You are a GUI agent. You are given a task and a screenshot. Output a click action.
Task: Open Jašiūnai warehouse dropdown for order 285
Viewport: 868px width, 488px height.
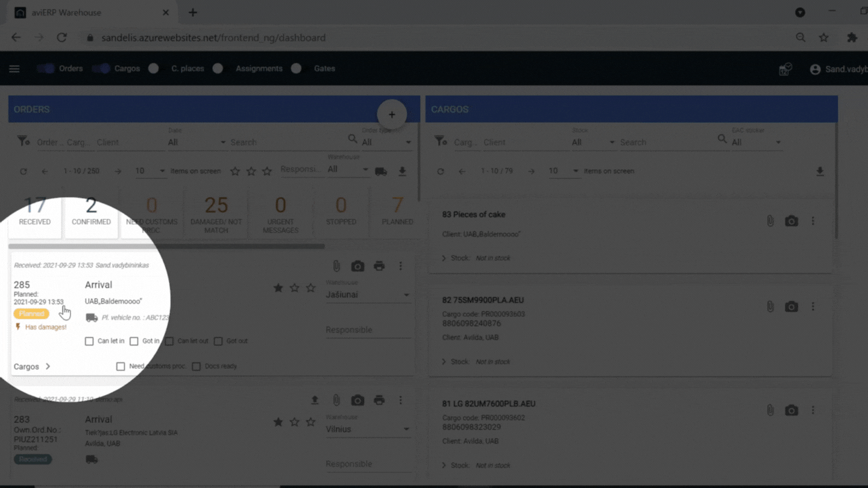click(368, 295)
